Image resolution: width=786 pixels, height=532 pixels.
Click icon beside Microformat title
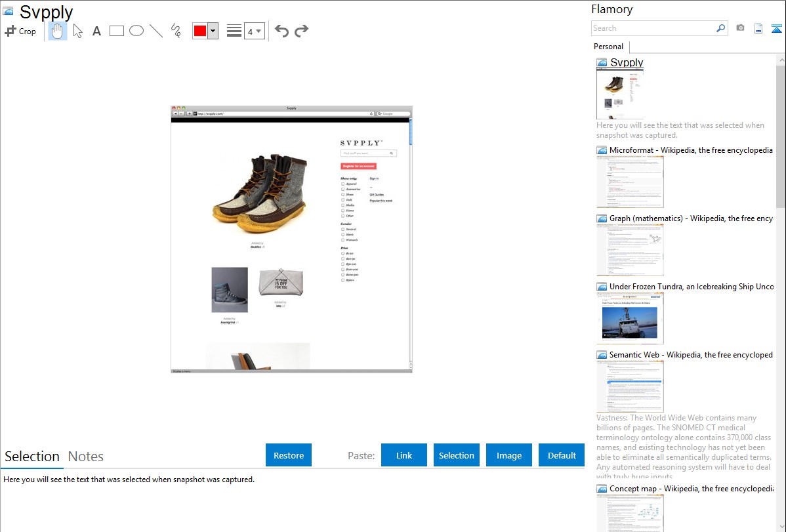[602, 150]
